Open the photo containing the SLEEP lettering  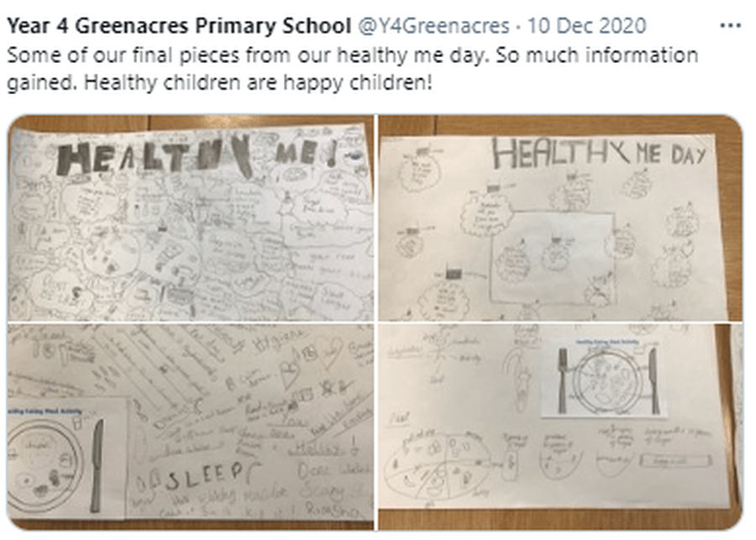point(191,427)
